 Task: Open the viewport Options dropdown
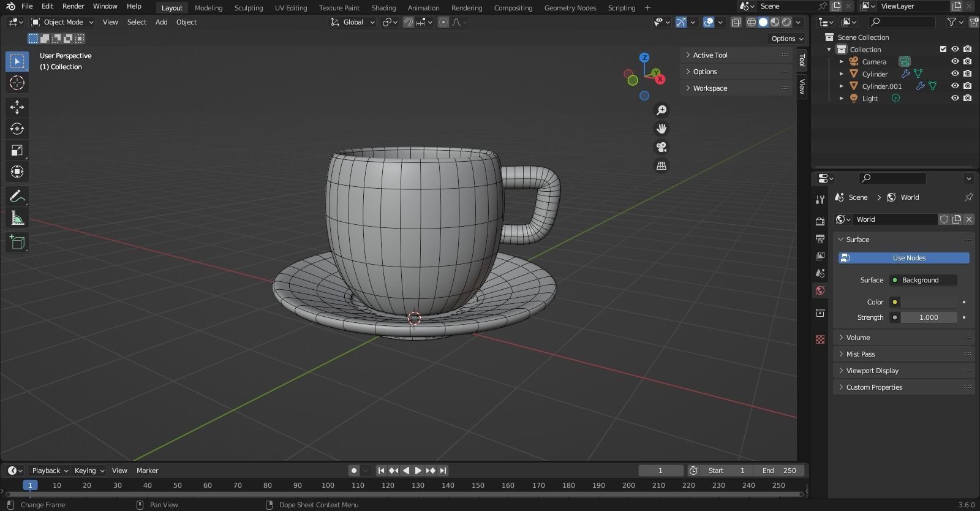point(787,39)
